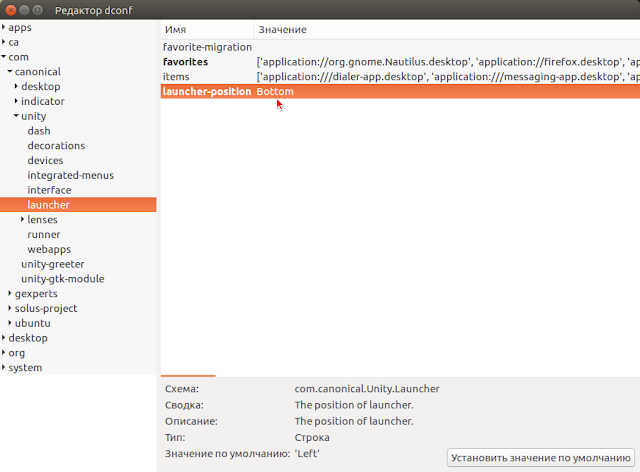Select the devices tree entry
This screenshot has width=640, height=472.
[x=45, y=160]
